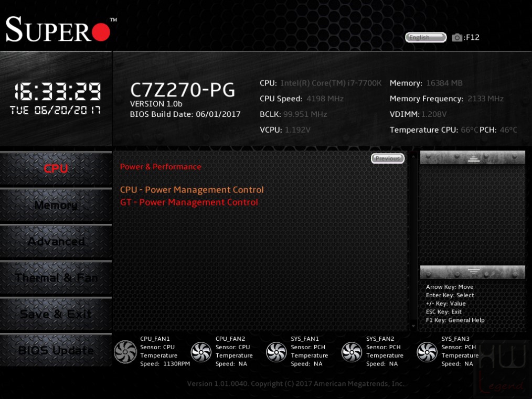Click the PCH 46°C temperature value
The image size is (532, 399).
click(508, 130)
